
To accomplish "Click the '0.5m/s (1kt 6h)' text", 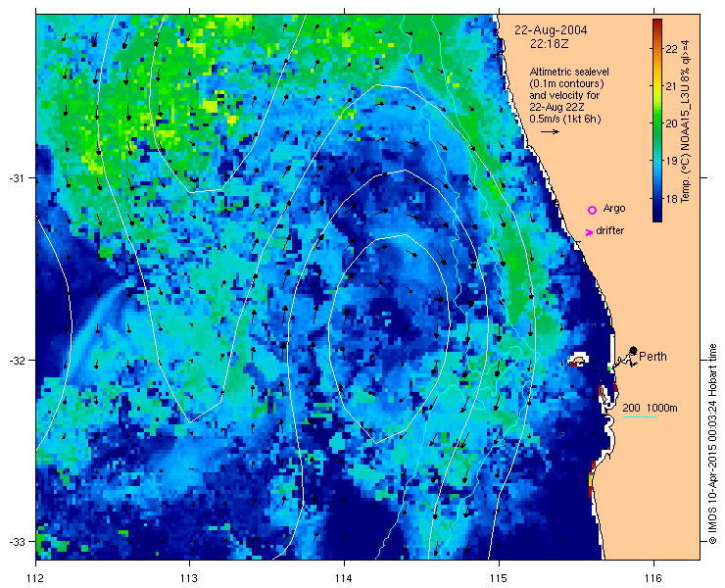I will tap(565, 120).
